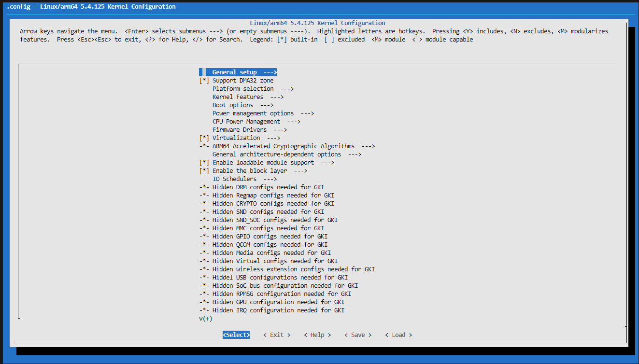Open the Platform selection submenu

click(253, 89)
